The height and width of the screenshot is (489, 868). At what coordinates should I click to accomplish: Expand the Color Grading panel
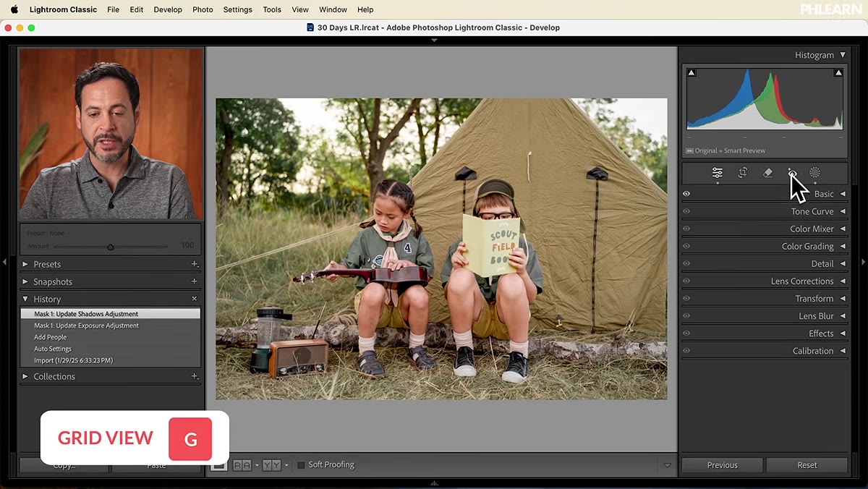click(843, 246)
